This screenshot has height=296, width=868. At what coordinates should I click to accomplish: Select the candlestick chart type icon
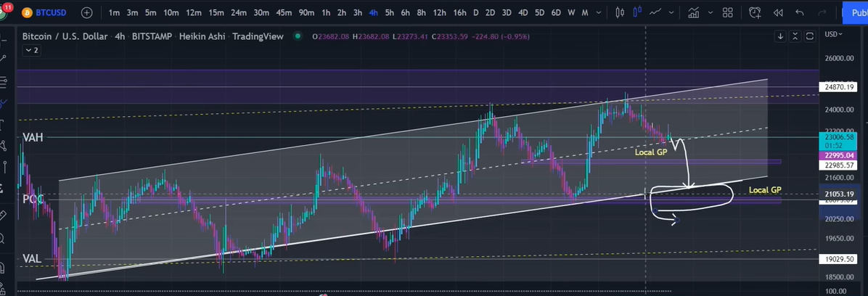620,12
